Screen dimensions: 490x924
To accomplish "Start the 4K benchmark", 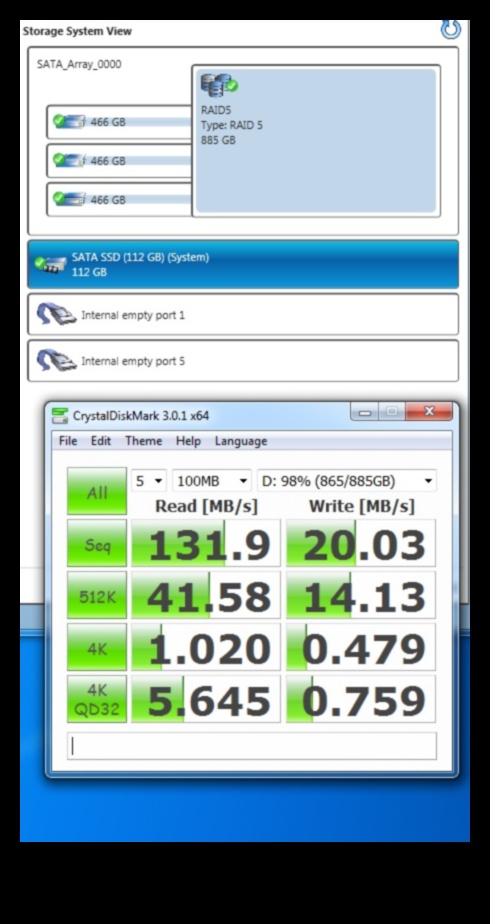I will pos(97,647).
